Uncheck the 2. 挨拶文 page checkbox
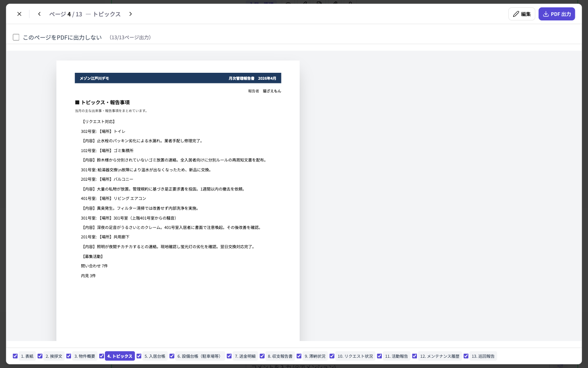The height and width of the screenshot is (368, 588). [40, 356]
